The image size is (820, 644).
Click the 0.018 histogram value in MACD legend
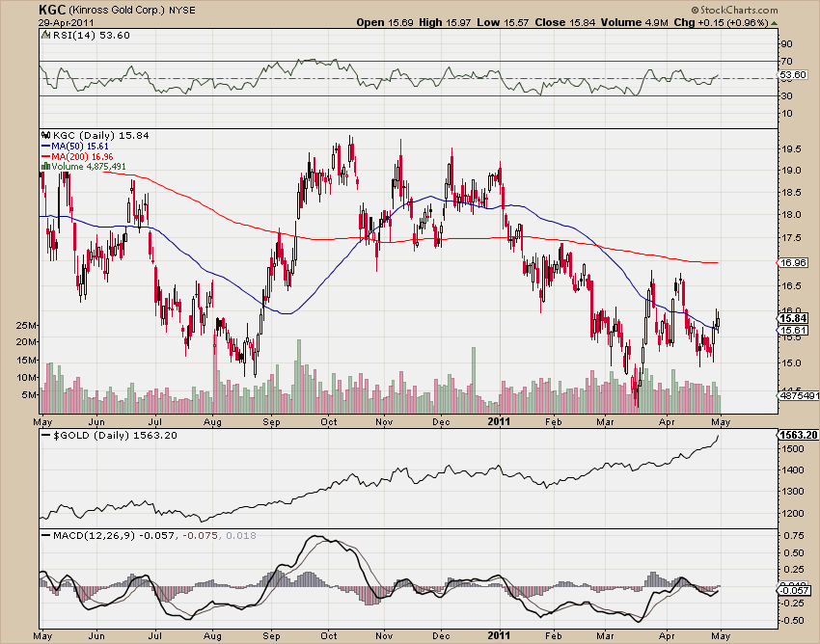click(x=241, y=535)
